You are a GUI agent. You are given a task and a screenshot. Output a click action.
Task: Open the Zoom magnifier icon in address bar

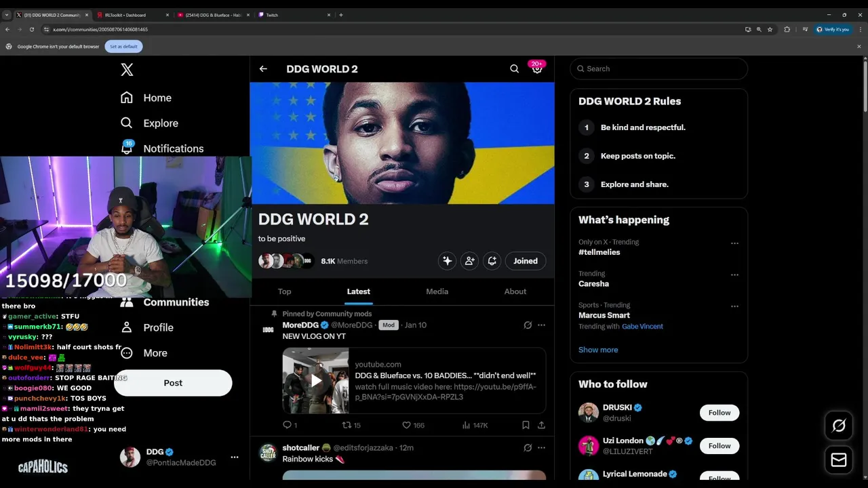(x=759, y=29)
